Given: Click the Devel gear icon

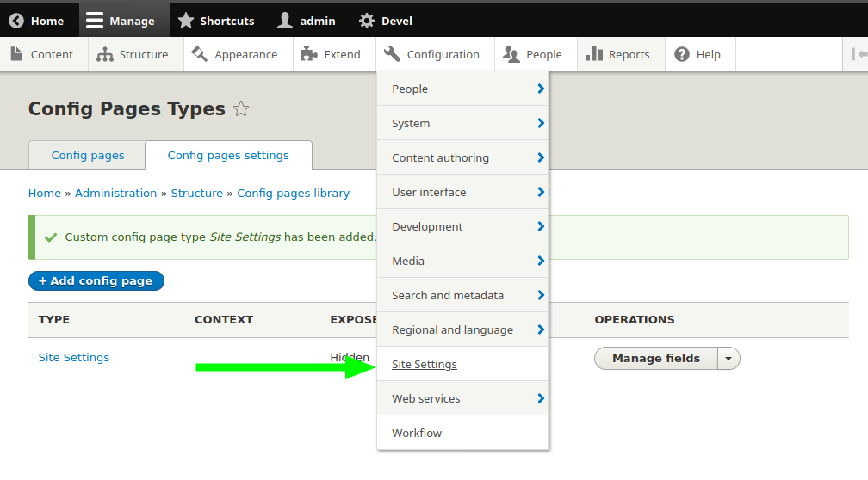Looking at the screenshot, I should point(367,21).
